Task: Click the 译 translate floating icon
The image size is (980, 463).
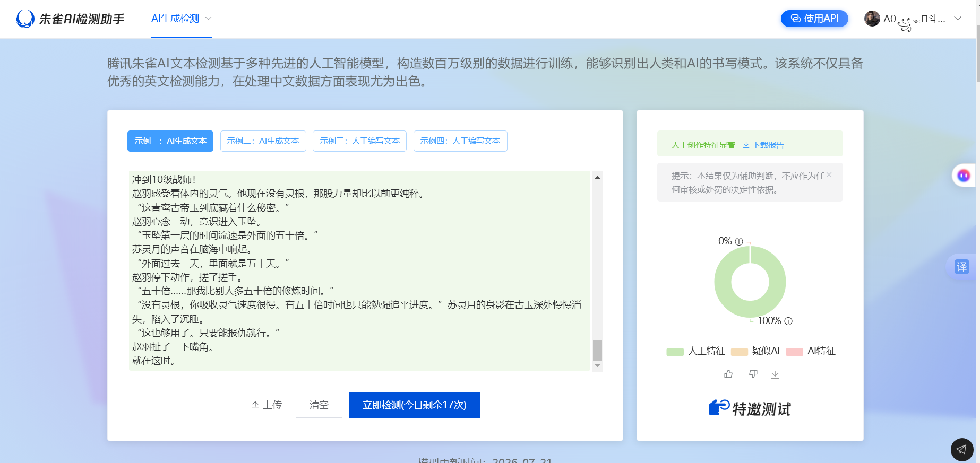Action: point(962,267)
